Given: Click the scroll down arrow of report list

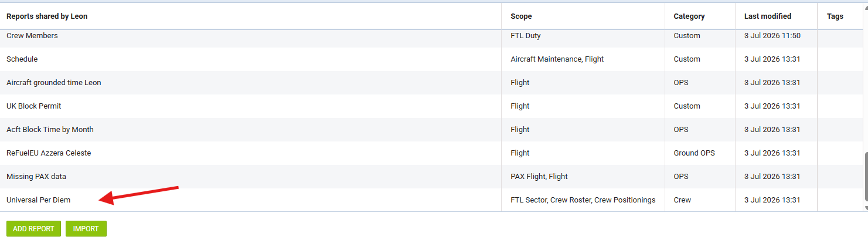Looking at the screenshot, I should coord(866,208).
